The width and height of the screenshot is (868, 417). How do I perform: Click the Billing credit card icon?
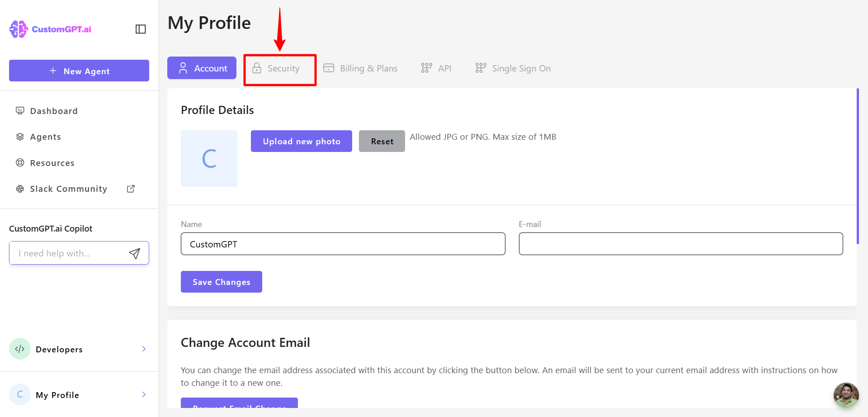(x=329, y=68)
